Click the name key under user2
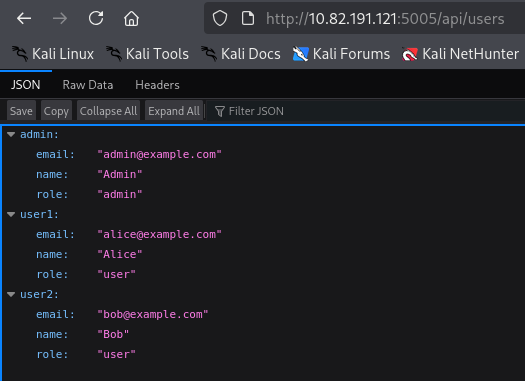The height and width of the screenshot is (381, 525). pos(52,334)
